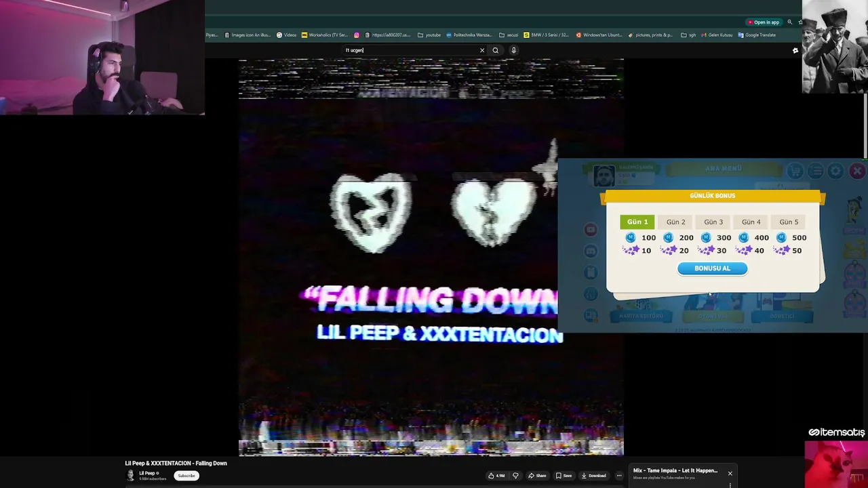Image resolution: width=868 pixels, height=488 pixels.
Task: Click the game's YouTube sidebar icon
Action: tap(591, 230)
